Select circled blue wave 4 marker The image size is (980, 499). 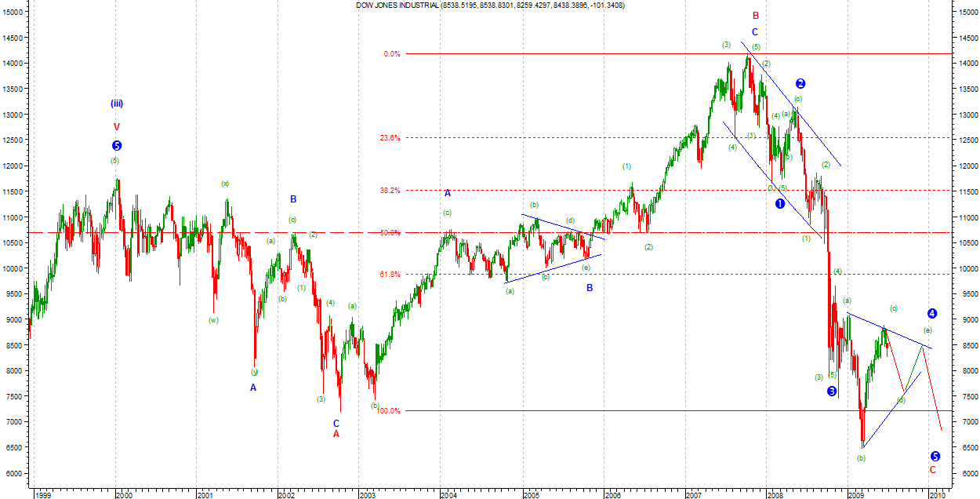[x=931, y=313]
